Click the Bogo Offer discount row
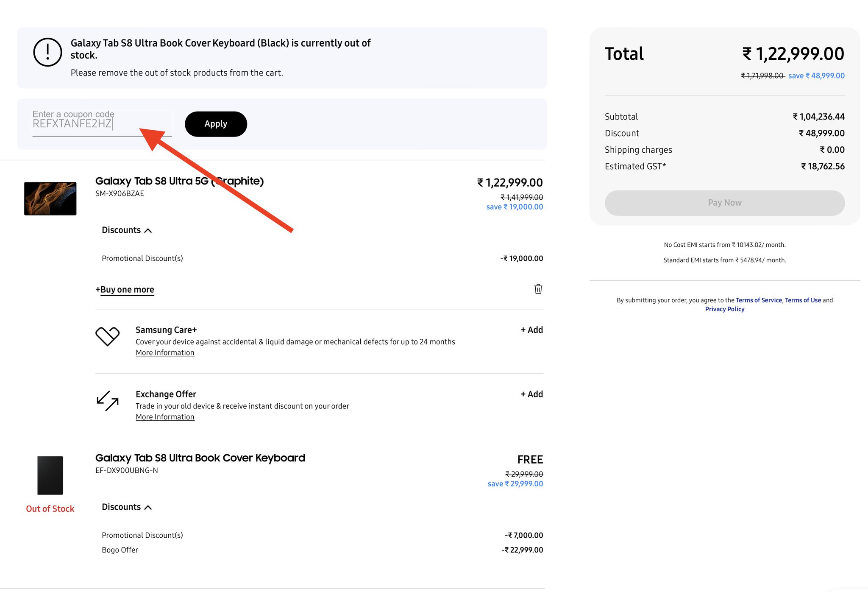 click(322, 550)
